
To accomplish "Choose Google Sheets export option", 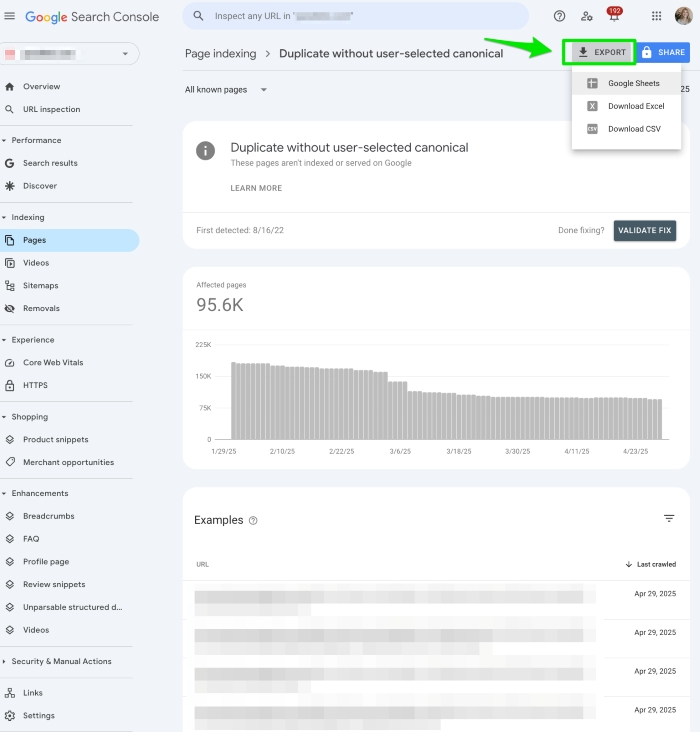I will 626,83.
